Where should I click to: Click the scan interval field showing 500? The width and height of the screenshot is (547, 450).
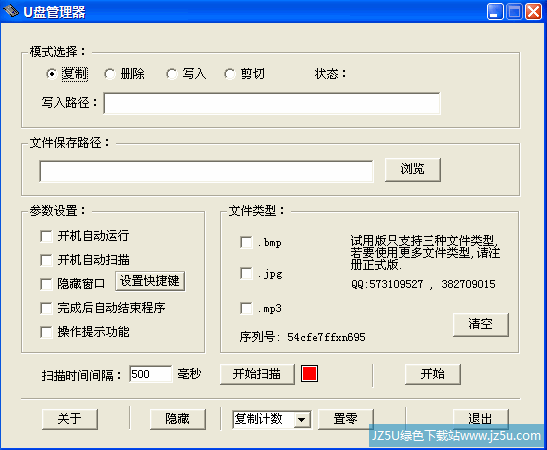coord(150,374)
